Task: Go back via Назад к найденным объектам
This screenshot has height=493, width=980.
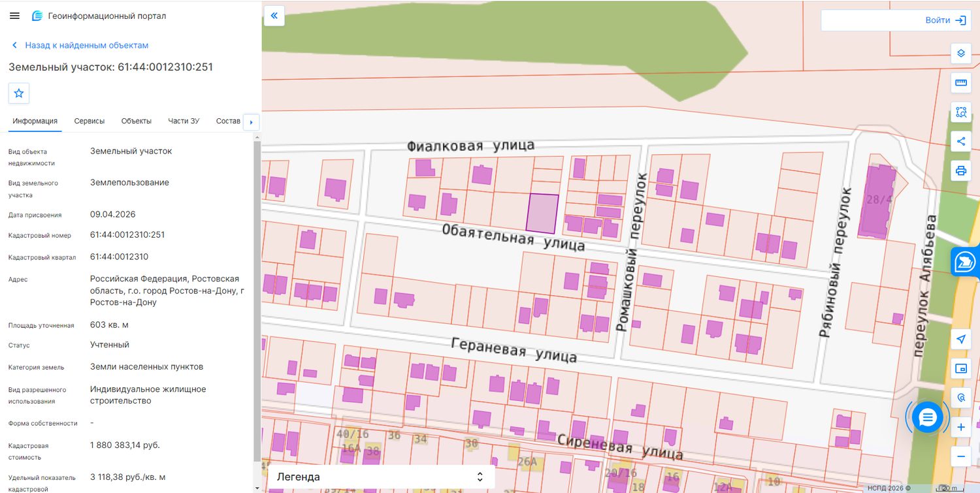Action: click(80, 46)
